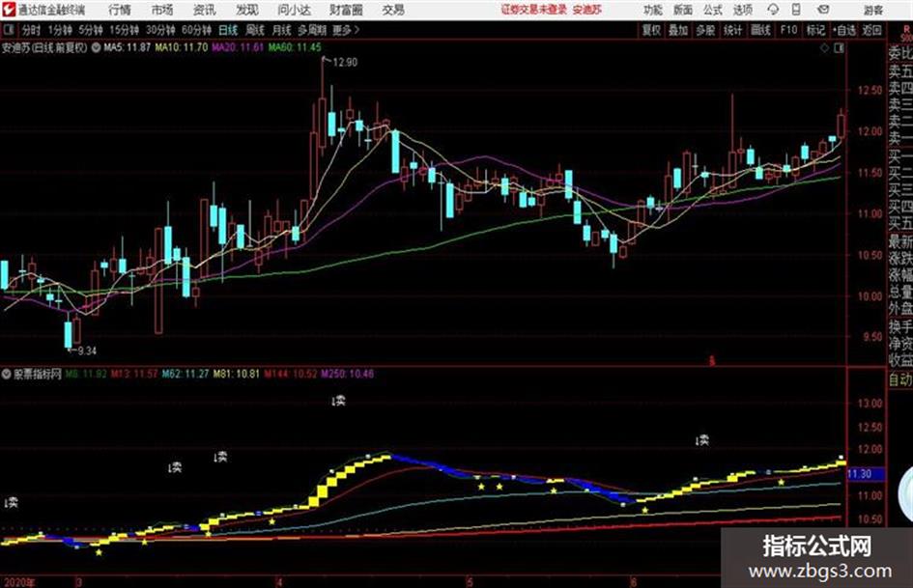Open the 公式 menu
The image size is (913, 588).
coord(713,10)
